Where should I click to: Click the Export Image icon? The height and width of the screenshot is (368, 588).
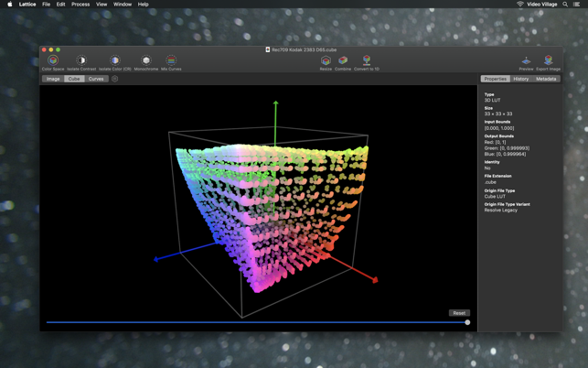pyautogui.click(x=548, y=61)
